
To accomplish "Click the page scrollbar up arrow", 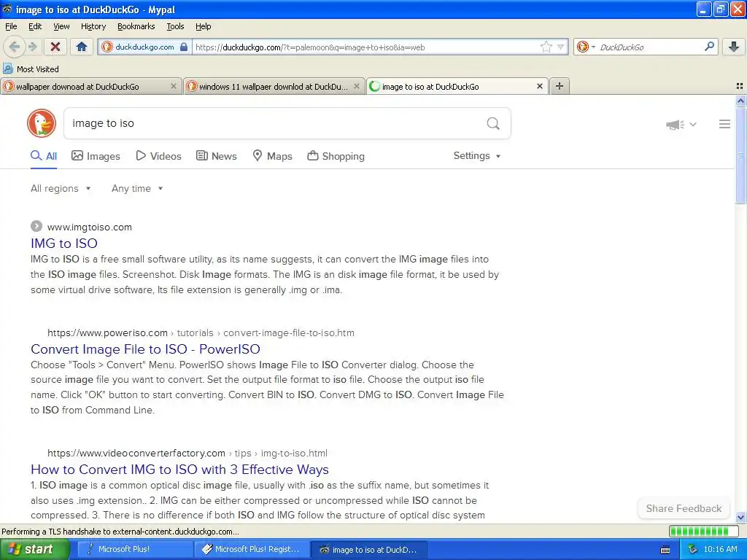I will pos(740,101).
